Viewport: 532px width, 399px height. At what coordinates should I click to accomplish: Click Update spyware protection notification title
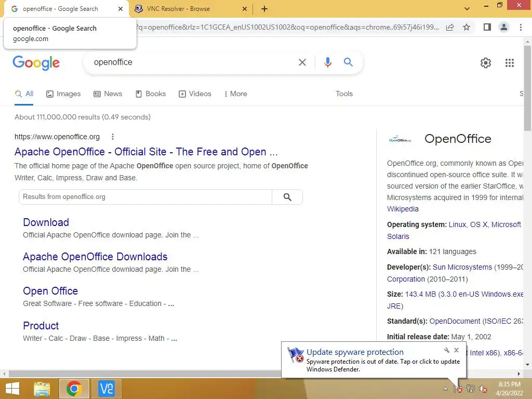point(355,352)
